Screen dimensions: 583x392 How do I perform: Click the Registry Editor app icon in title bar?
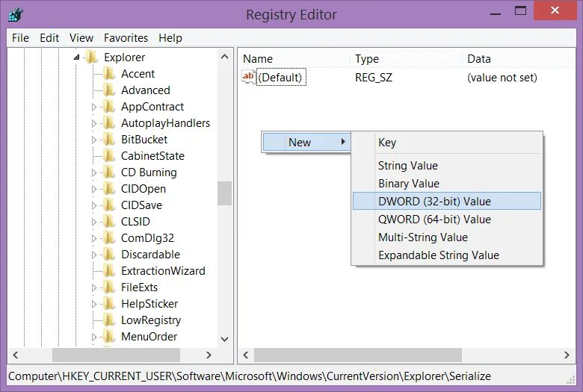[x=16, y=14]
